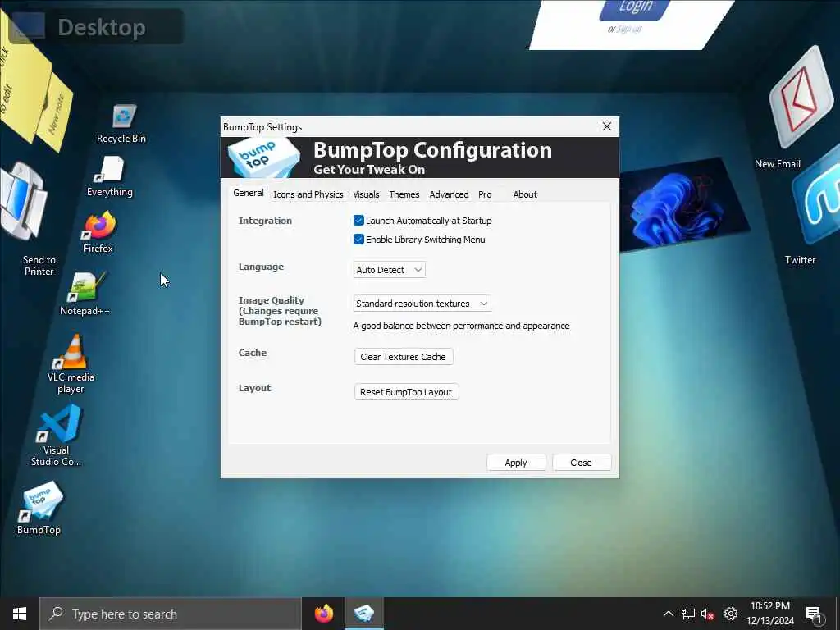Toggle Enable Library Switching Menu checkbox
Viewport: 840px width, 630px height.
pyautogui.click(x=359, y=239)
